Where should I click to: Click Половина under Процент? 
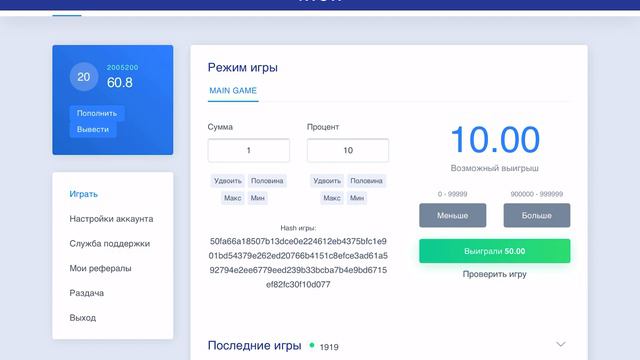pos(367,181)
